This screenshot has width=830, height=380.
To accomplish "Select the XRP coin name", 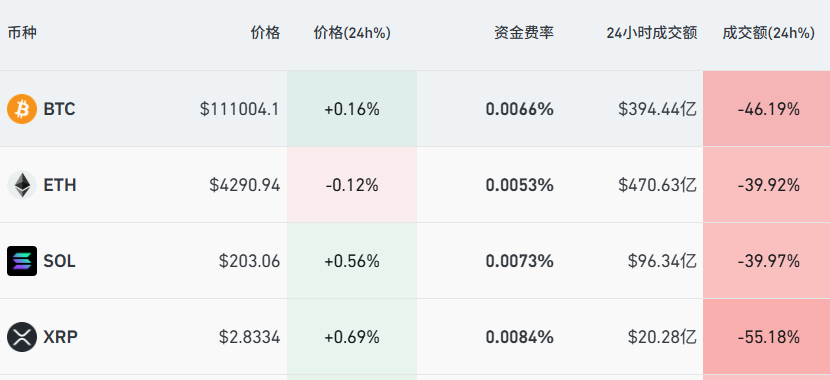I will (x=60, y=337).
